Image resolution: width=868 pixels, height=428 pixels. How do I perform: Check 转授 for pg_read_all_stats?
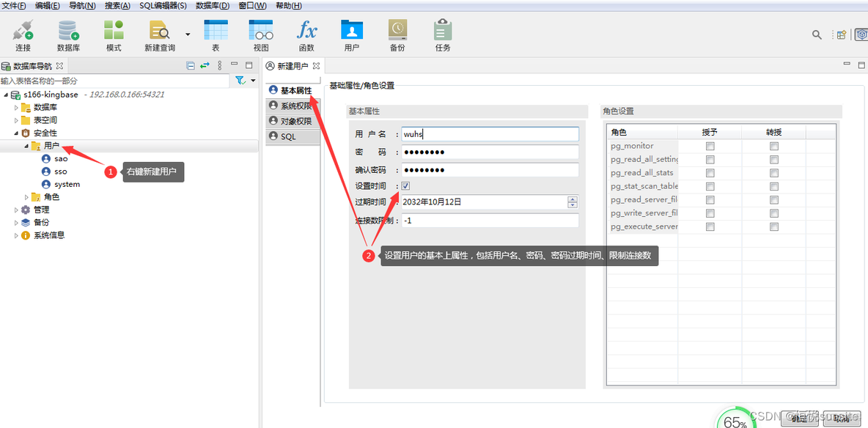(774, 173)
